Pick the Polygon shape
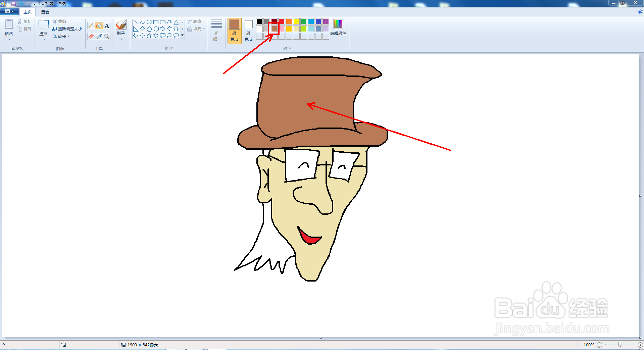Screen dimensions: 644x350 pyautogui.click(x=169, y=22)
